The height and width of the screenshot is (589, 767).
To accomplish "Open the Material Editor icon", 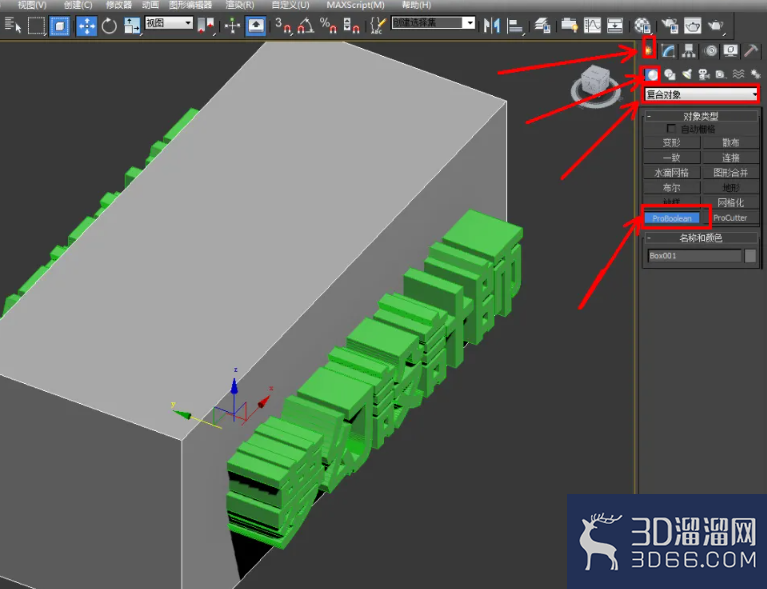I will pos(642,25).
